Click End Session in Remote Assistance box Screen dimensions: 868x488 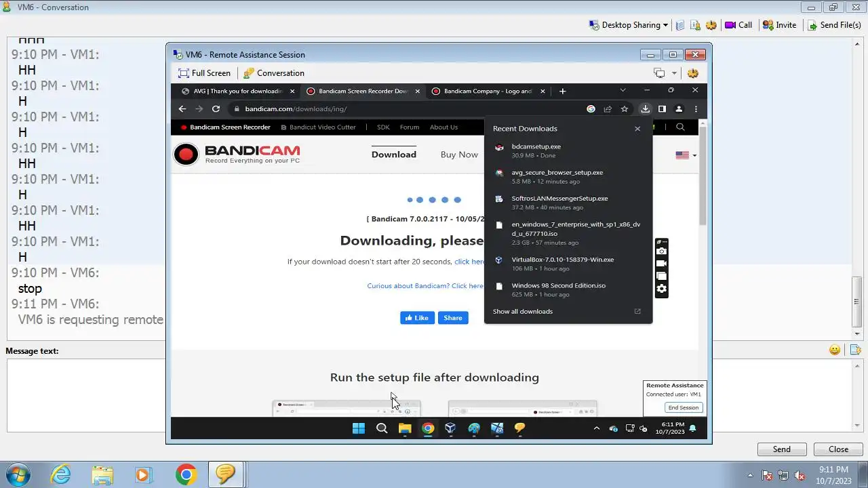point(683,407)
